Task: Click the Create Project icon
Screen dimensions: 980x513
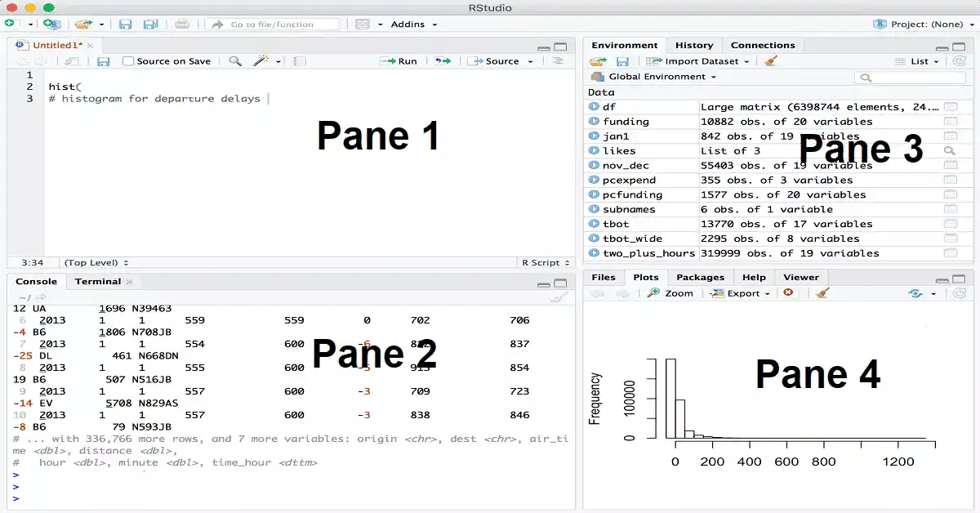Action: coord(51,24)
